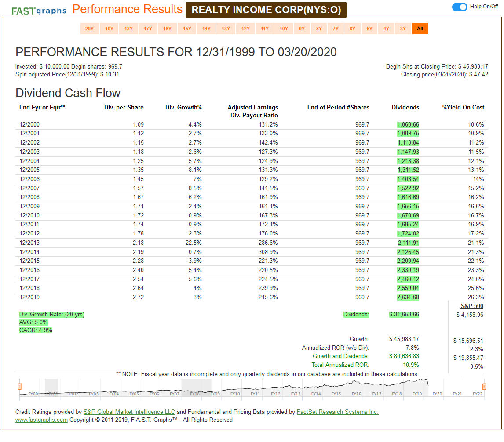
Task: Click the 2,634.68 dividends value
Action: 408,297
